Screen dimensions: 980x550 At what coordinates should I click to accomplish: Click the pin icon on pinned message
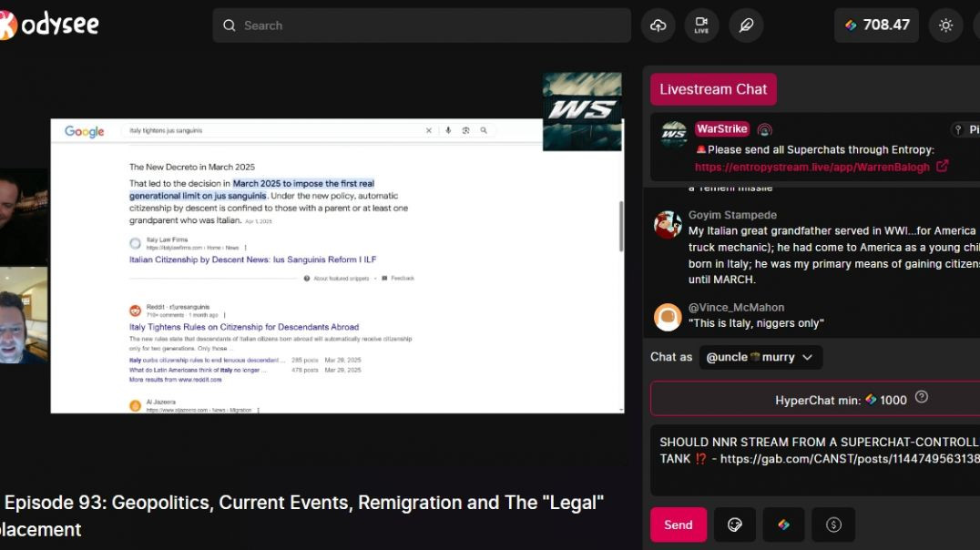pos(957,129)
